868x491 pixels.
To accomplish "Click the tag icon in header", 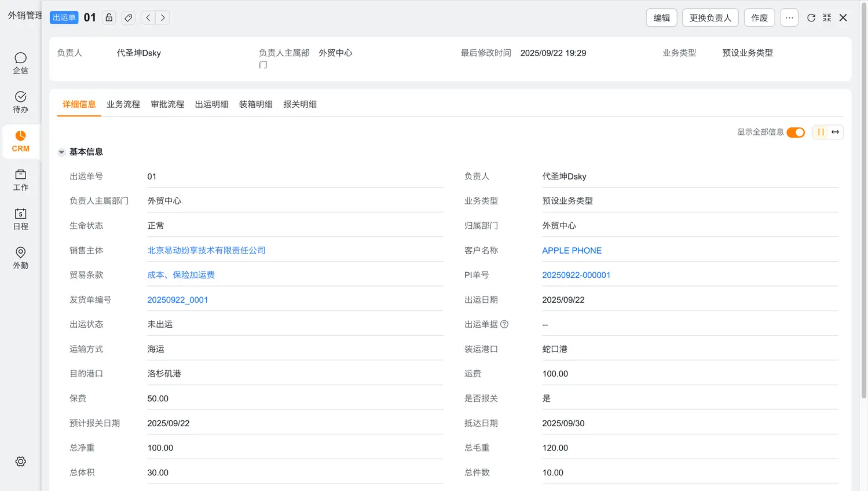I will tap(128, 17).
